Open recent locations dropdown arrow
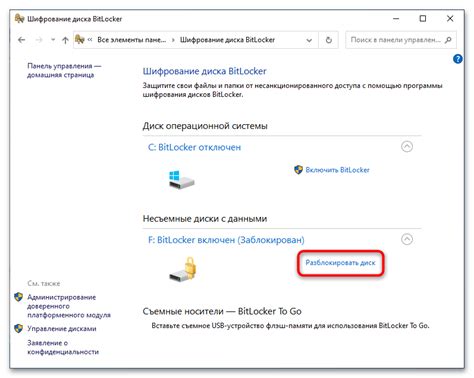474x378 pixels. [53, 40]
